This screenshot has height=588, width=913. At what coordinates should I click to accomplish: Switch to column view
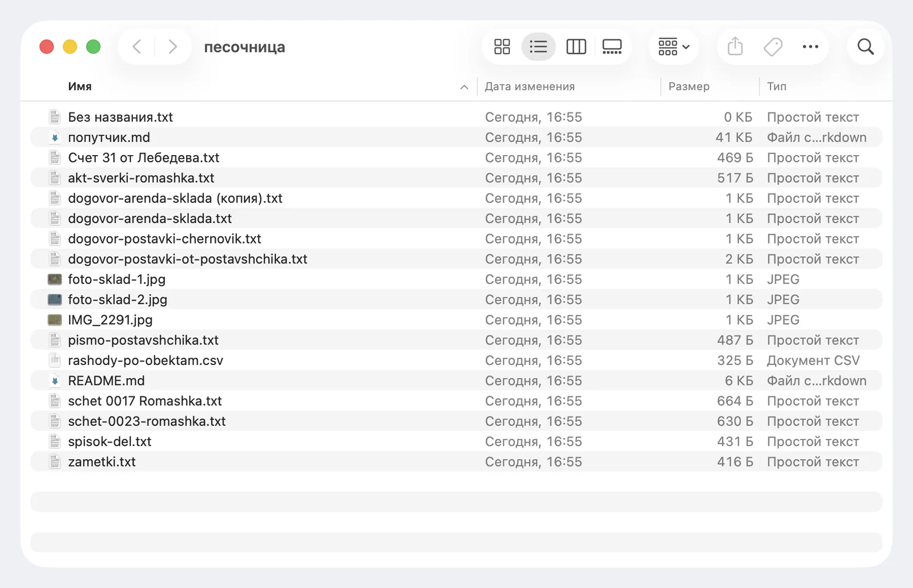pyautogui.click(x=576, y=47)
